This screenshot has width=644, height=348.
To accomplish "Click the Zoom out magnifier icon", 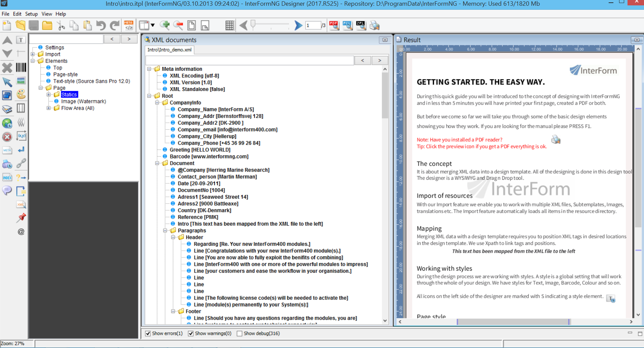I will click(178, 26).
